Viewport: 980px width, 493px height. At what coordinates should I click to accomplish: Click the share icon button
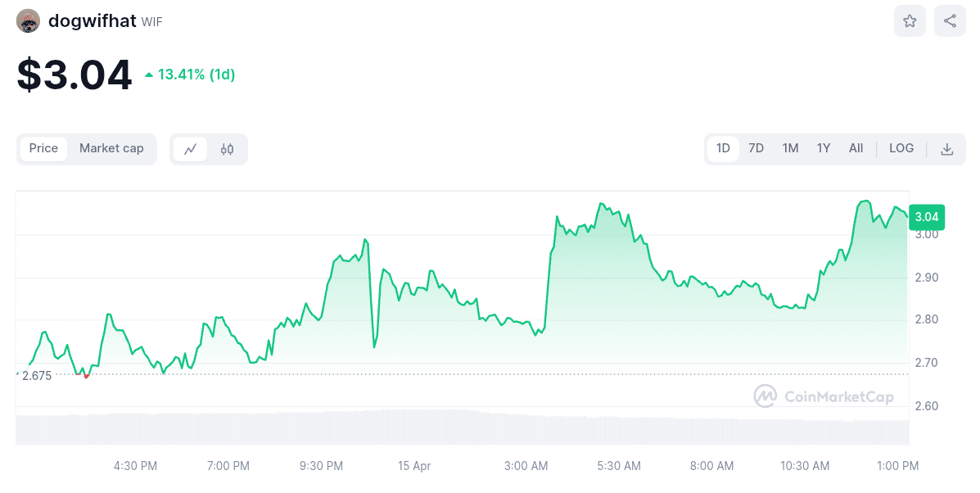(x=950, y=21)
